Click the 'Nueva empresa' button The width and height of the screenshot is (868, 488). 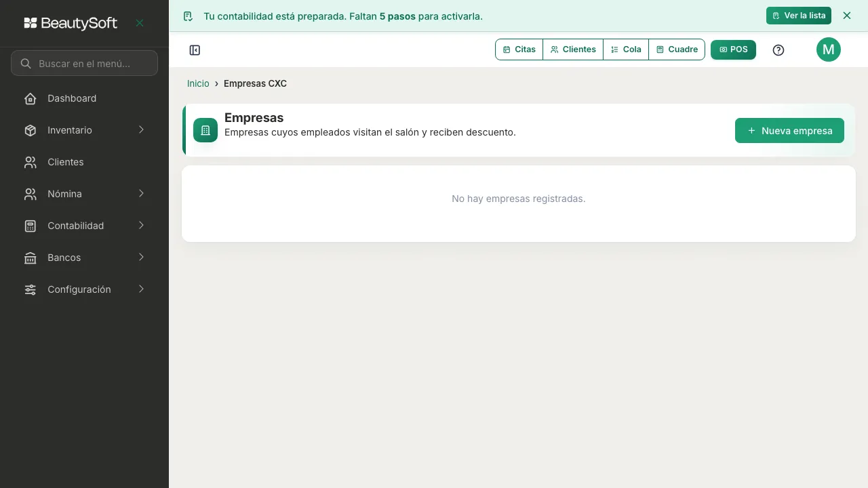coord(789,131)
